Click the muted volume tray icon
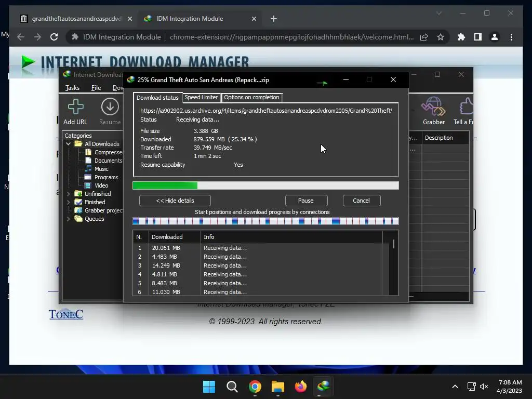The height and width of the screenshot is (399, 532). coord(484,387)
